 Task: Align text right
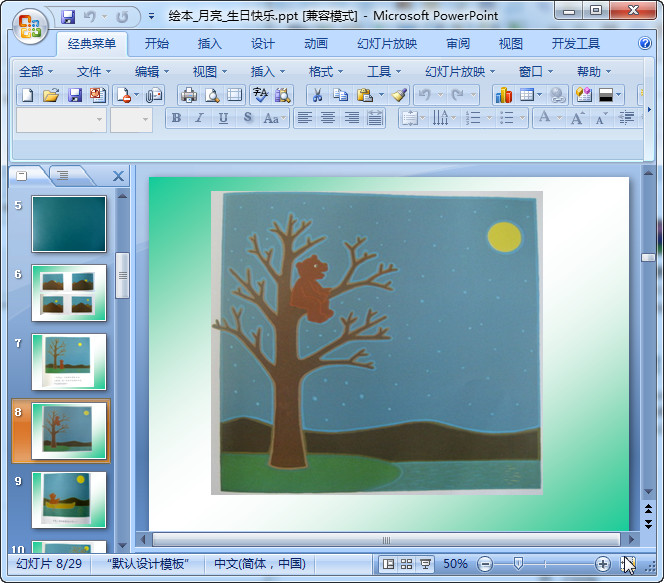tap(351, 118)
